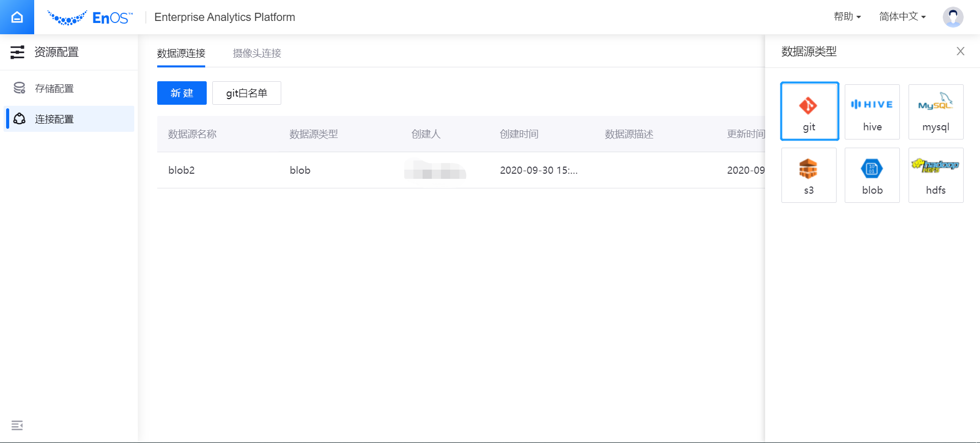Open the user avatar profile menu
Viewport: 980px width, 443px height.
click(x=952, y=17)
